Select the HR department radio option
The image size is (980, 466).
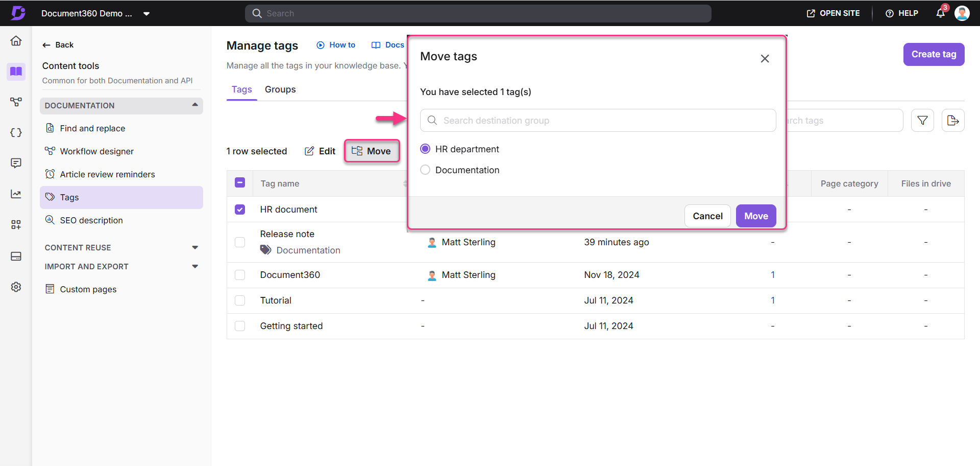[425, 149]
